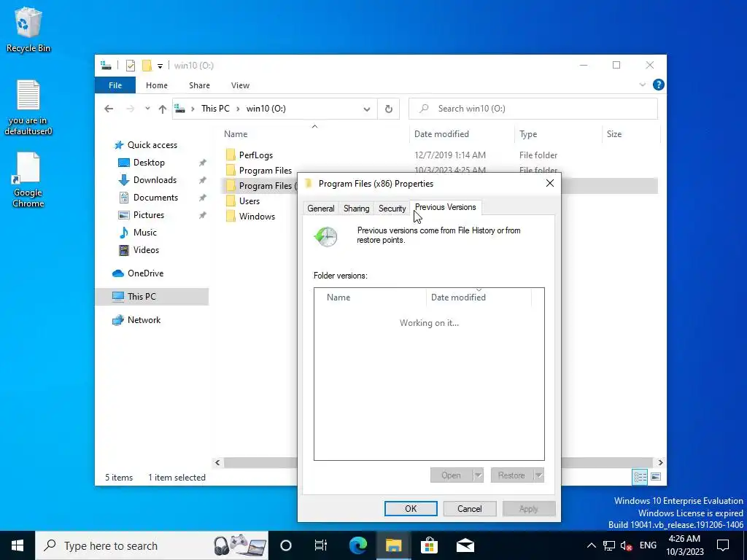747x560 pixels.
Task: Click OK in the Properties dialog
Action: pyautogui.click(x=411, y=508)
